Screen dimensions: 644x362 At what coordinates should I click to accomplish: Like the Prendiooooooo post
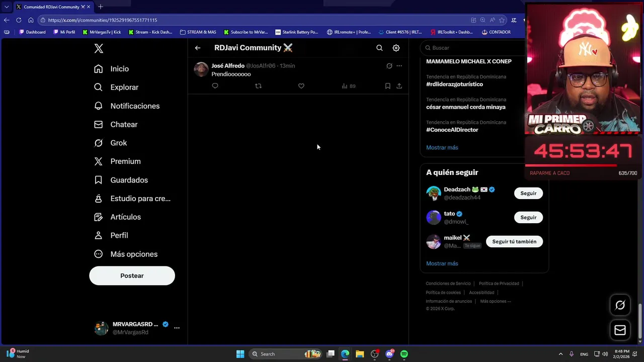click(x=301, y=86)
